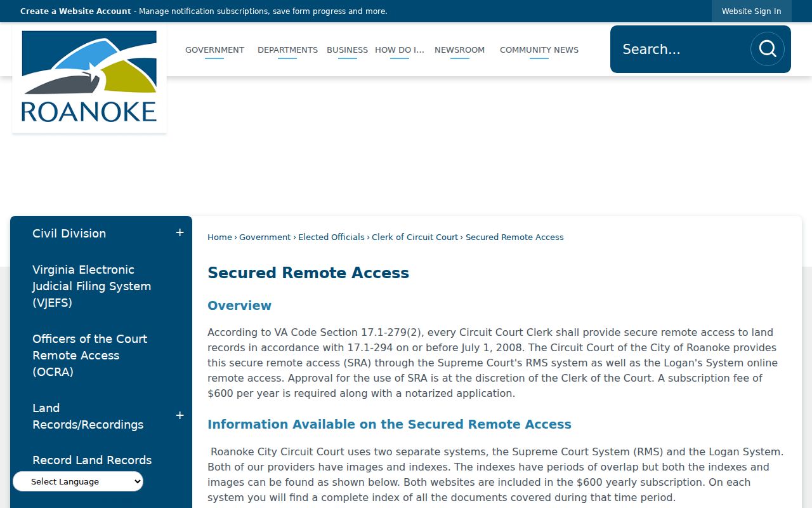
Task: Expand the Civil Division submenu
Action: [180, 233]
